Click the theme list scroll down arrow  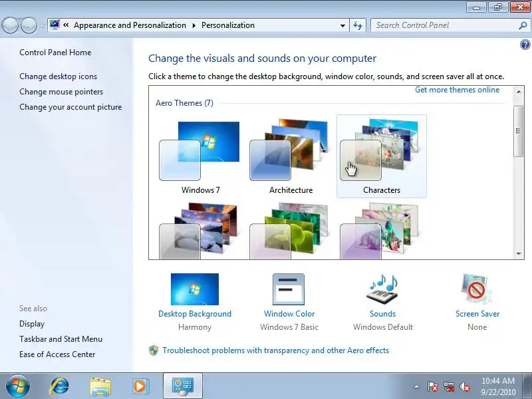tap(519, 253)
